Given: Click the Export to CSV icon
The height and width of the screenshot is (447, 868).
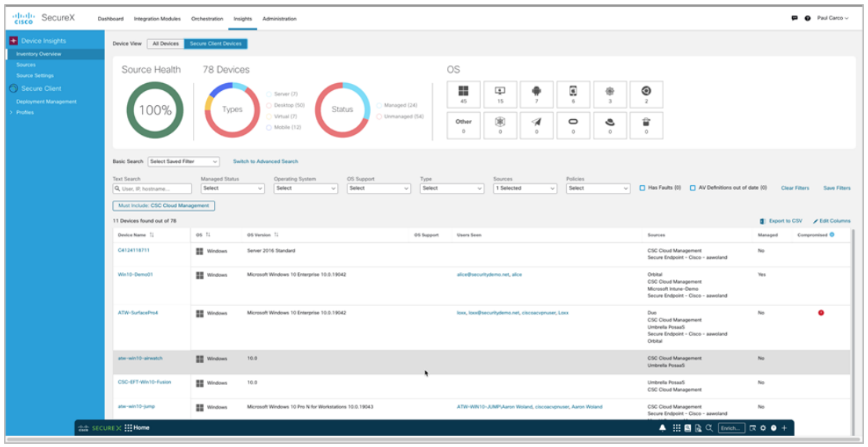Looking at the screenshot, I should 763,221.
